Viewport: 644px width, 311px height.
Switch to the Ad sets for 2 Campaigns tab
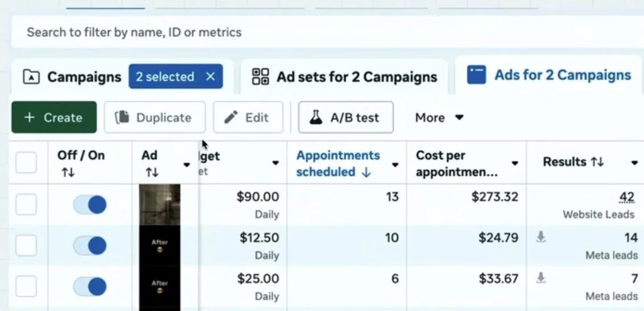(344, 77)
